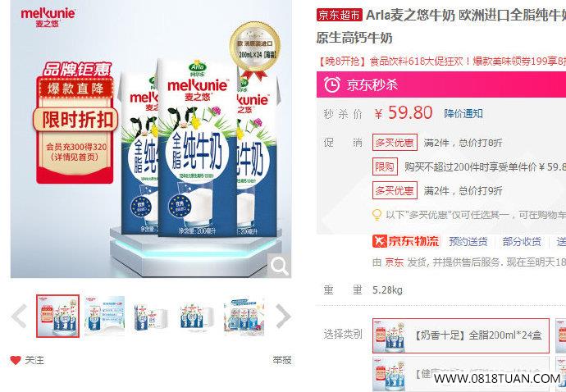Select the second product thumbnail
Screen dimensions: 566x392
105,316
